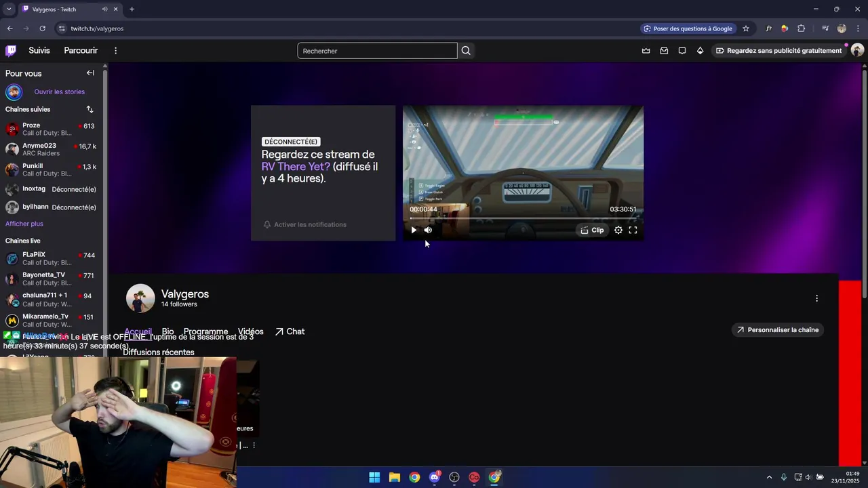Click the address bar URL

pos(97,28)
